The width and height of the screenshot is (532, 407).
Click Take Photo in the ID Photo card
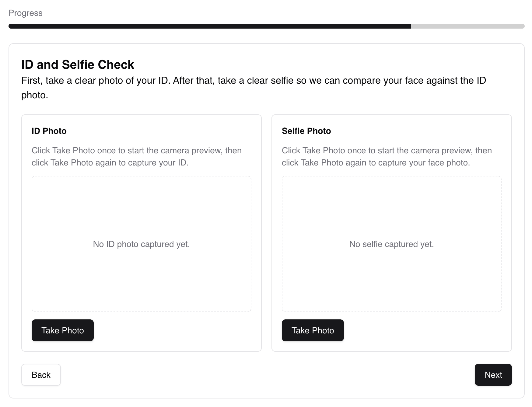tap(63, 330)
